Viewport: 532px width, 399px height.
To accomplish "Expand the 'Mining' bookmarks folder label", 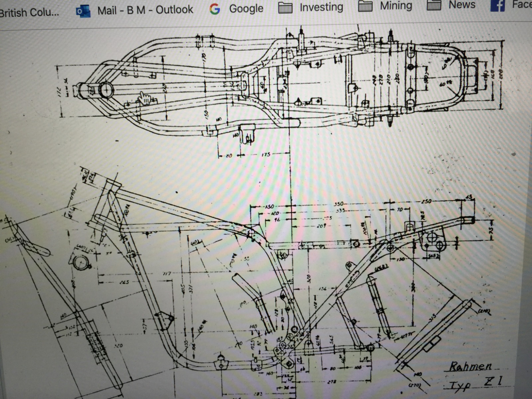I will pyautogui.click(x=396, y=6).
